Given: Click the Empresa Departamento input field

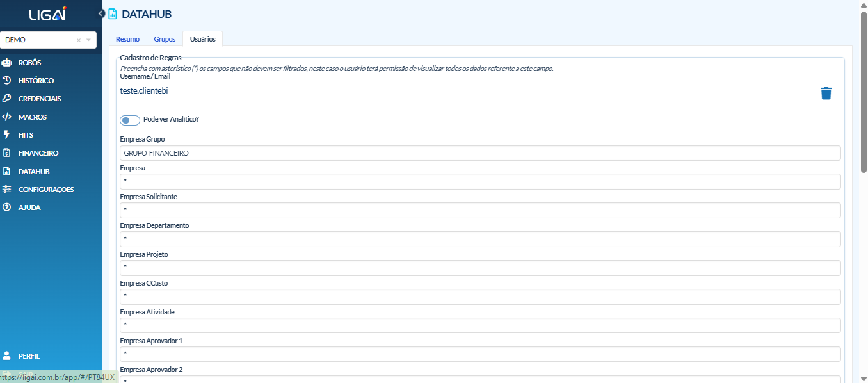Looking at the screenshot, I should (x=480, y=240).
